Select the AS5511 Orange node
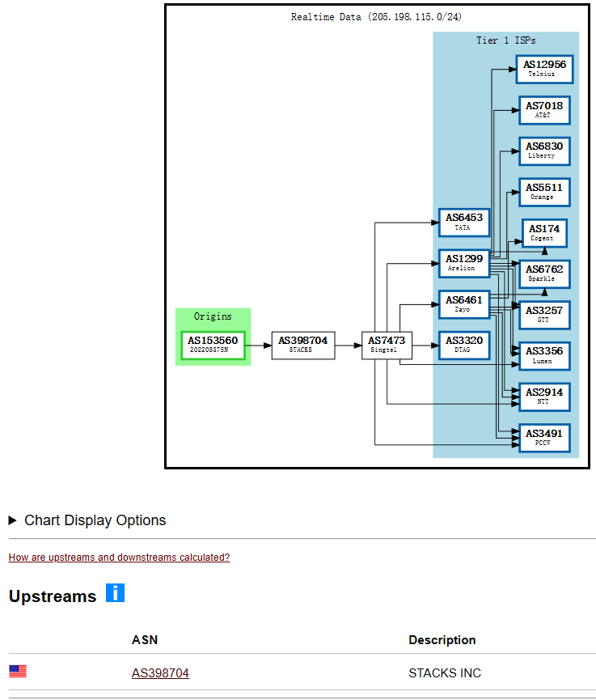 click(x=544, y=192)
